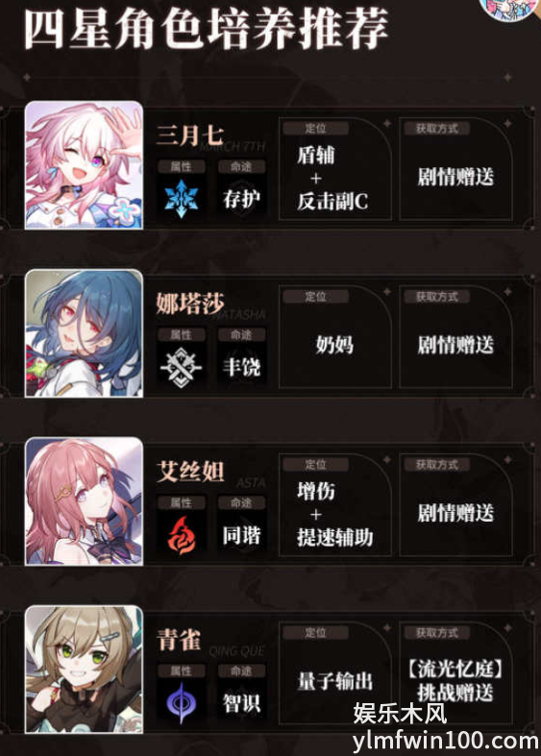Open March 7th's character portrait
This screenshot has width=541, height=756.
pos(84,165)
